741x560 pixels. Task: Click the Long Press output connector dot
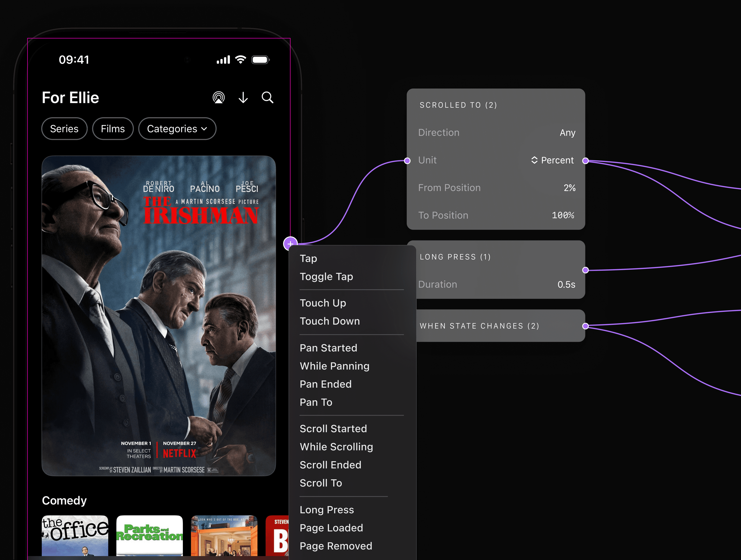(x=585, y=270)
